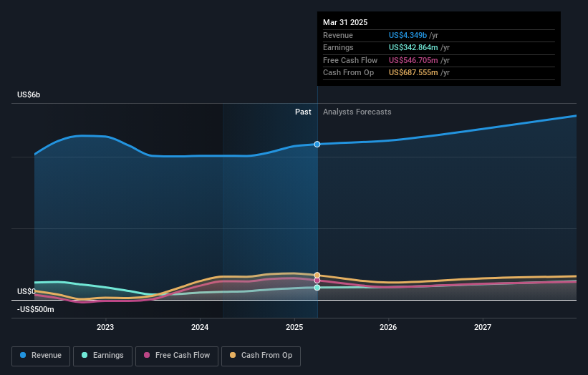Select the 2026 x-axis label
Image resolution: width=588 pixels, height=375 pixels.
tap(388, 327)
